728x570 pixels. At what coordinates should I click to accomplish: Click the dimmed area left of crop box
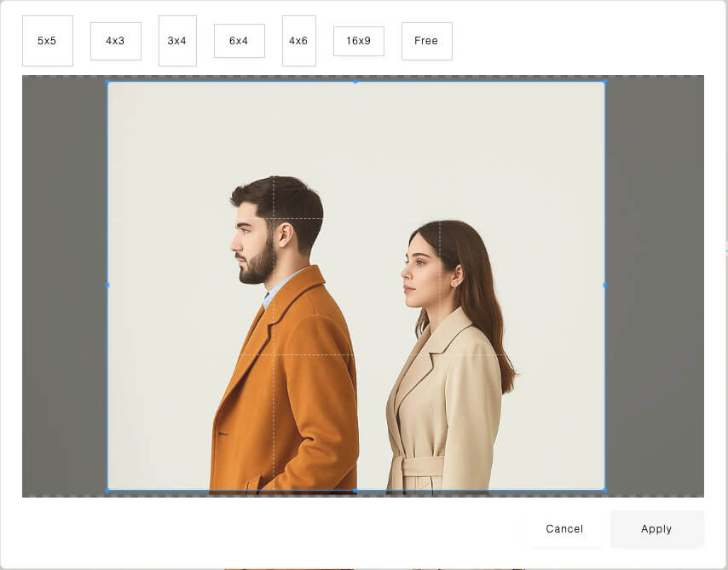(x=64, y=285)
